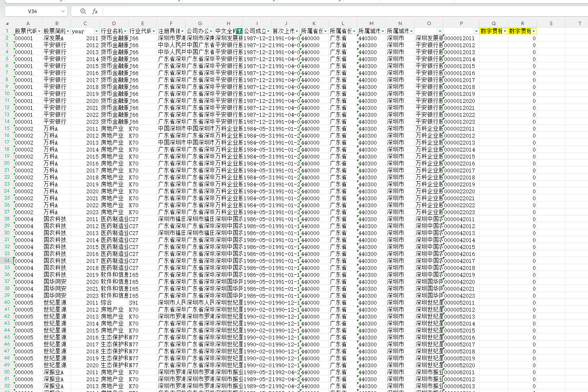
Task: Select row 1 header
Action: pyautogui.click(x=7, y=31)
